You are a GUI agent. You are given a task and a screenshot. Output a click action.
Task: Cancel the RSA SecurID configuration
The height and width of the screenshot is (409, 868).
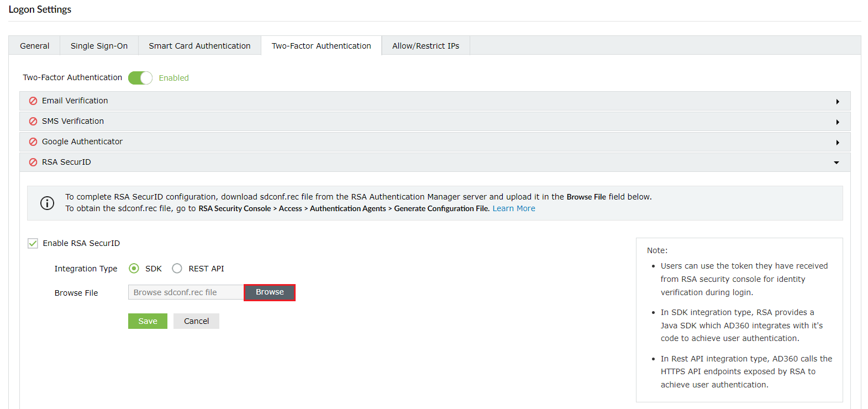tap(196, 321)
